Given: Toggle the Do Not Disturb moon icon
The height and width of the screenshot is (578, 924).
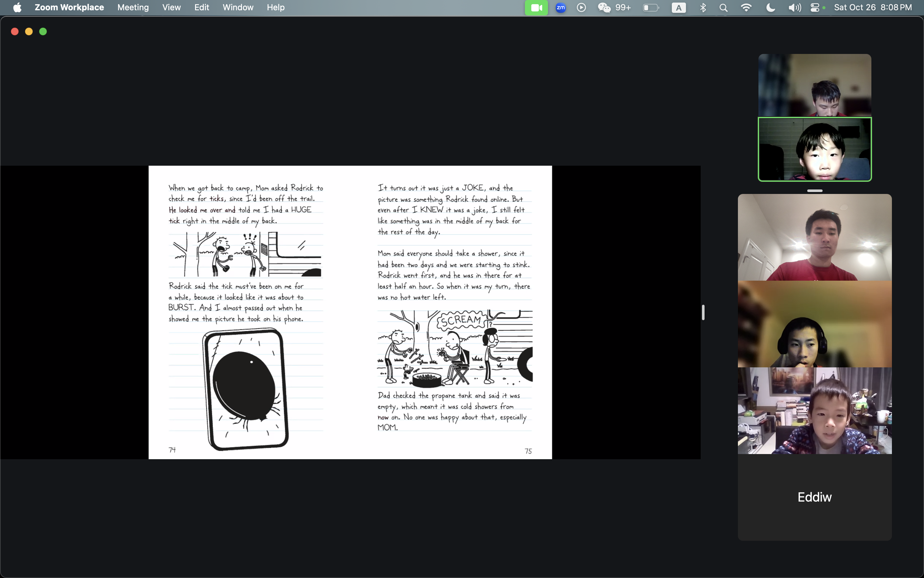Looking at the screenshot, I should pyautogui.click(x=771, y=8).
